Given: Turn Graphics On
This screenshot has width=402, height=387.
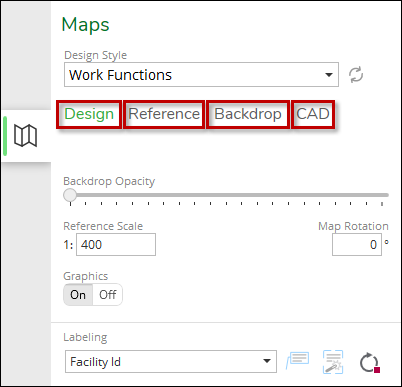Looking at the screenshot, I should (x=78, y=295).
